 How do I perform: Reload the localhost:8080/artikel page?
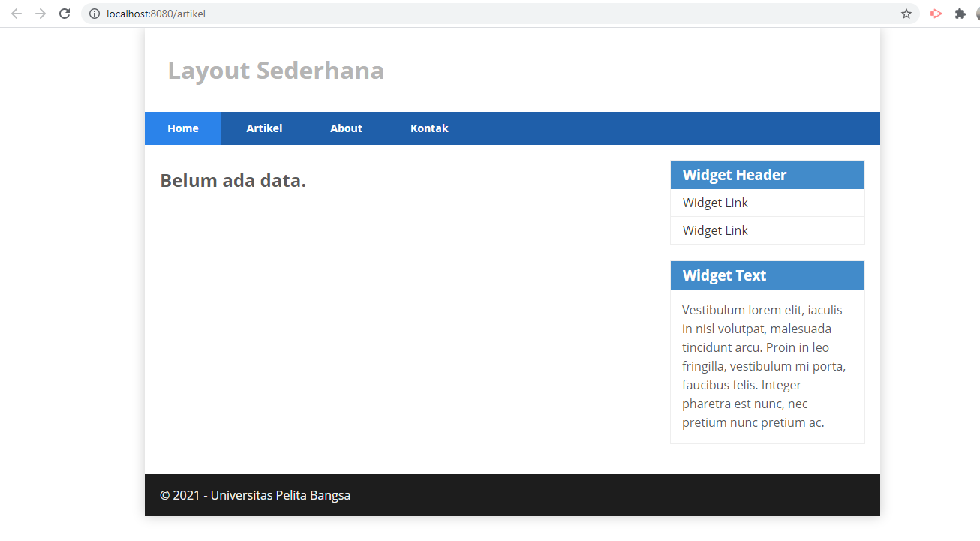pyautogui.click(x=65, y=13)
